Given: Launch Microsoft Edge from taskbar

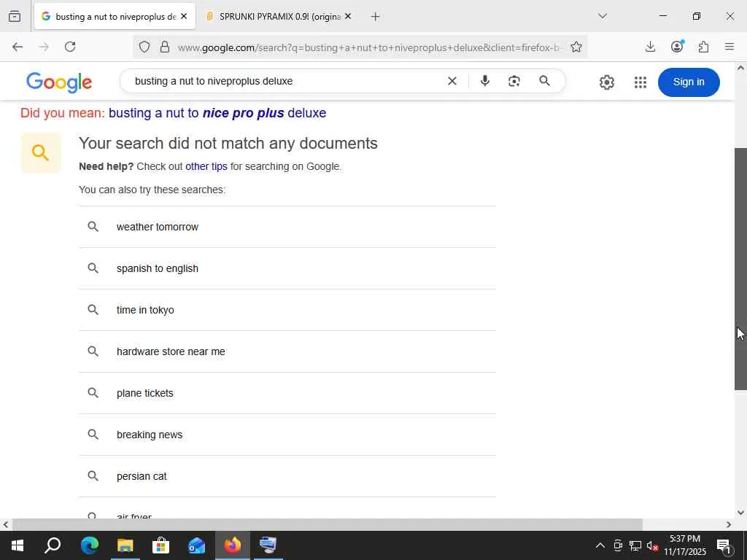Looking at the screenshot, I should pos(89,545).
